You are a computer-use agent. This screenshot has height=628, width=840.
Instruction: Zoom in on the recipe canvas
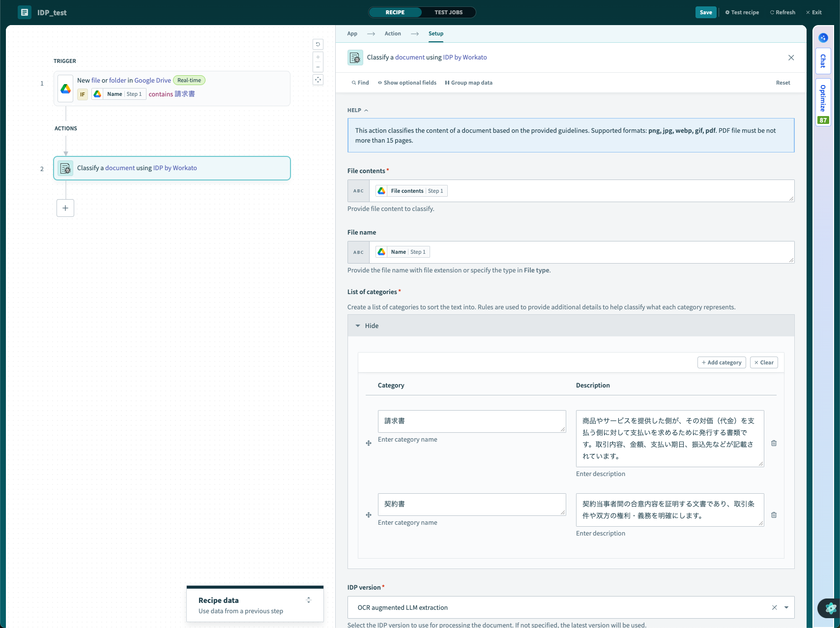[x=318, y=57]
